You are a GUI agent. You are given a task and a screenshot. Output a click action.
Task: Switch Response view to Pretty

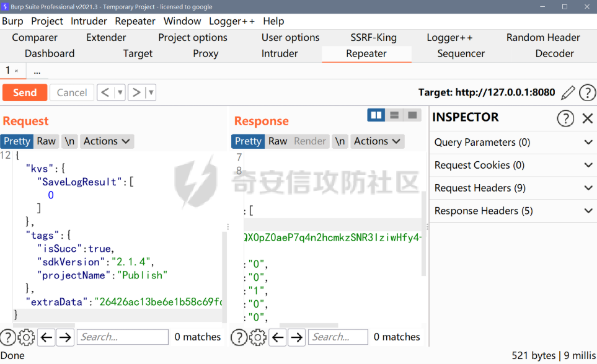(x=248, y=141)
